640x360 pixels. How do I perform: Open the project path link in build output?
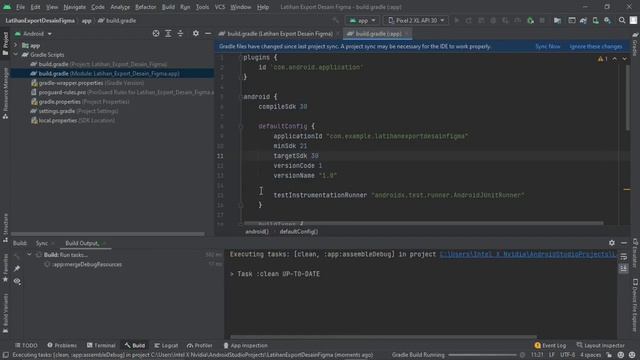pos(528,254)
